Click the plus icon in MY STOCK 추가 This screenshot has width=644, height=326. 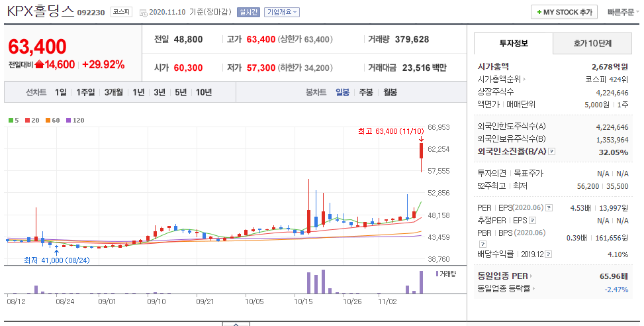539,13
